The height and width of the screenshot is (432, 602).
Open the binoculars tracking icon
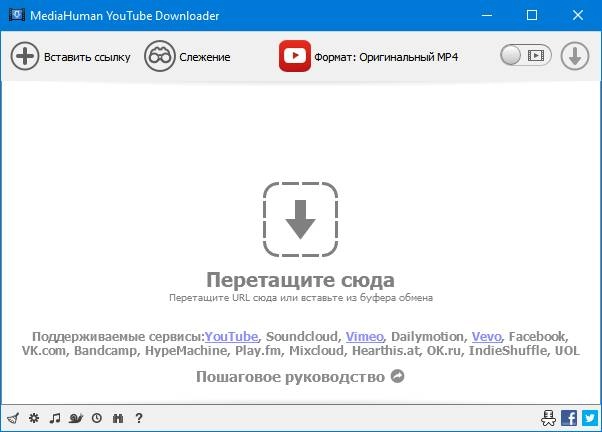click(160, 56)
